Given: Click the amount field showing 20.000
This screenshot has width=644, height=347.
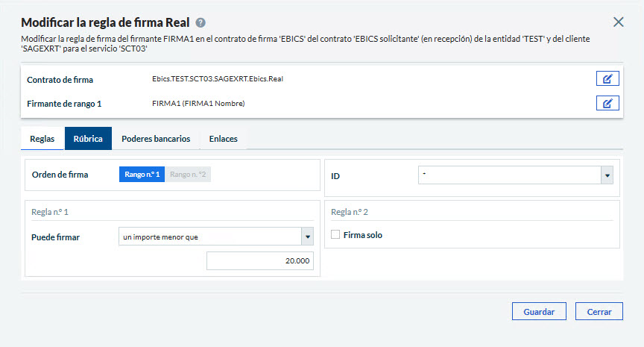Looking at the screenshot, I should (x=259, y=260).
